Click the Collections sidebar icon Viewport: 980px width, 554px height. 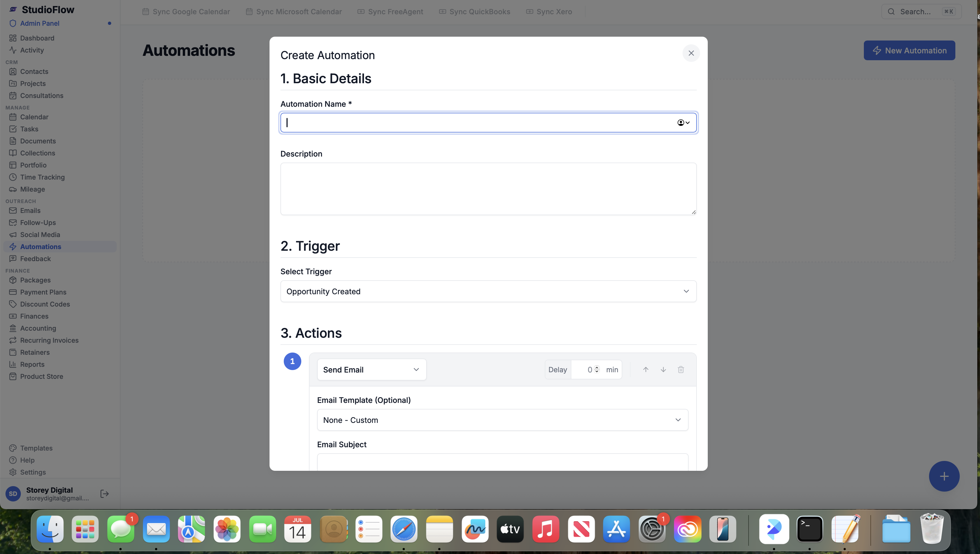[13, 153]
